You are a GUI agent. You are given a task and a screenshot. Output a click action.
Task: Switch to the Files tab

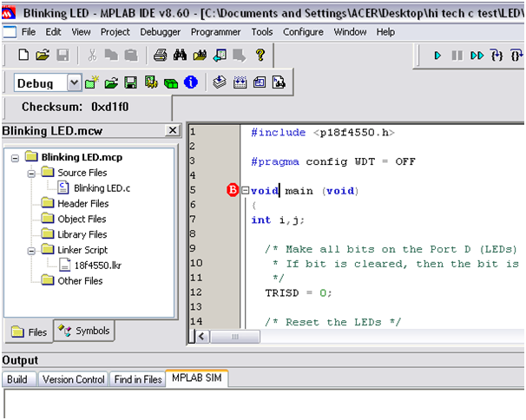29,332
